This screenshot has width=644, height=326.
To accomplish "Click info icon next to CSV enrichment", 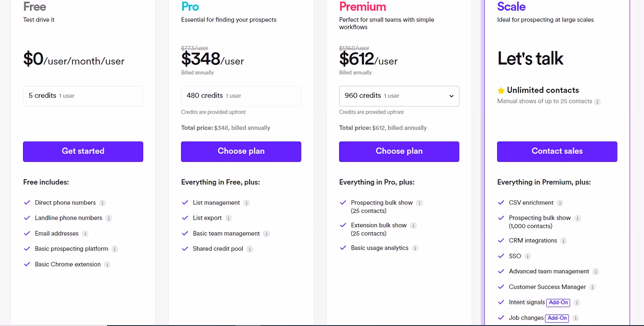I will (560, 203).
